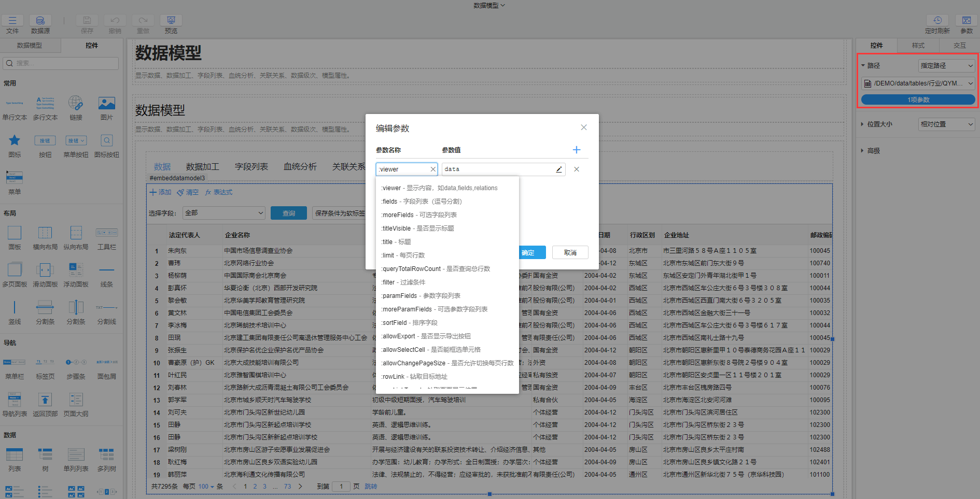The width and height of the screenshot is (980, 499).
Task: Click the plus icon to add parameter
Action: 576,150
